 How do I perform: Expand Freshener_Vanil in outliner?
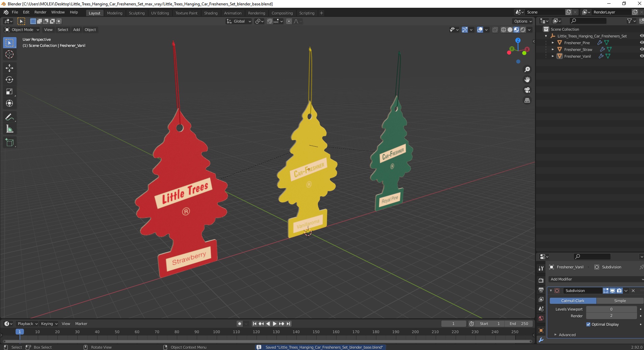click(553, 56)
